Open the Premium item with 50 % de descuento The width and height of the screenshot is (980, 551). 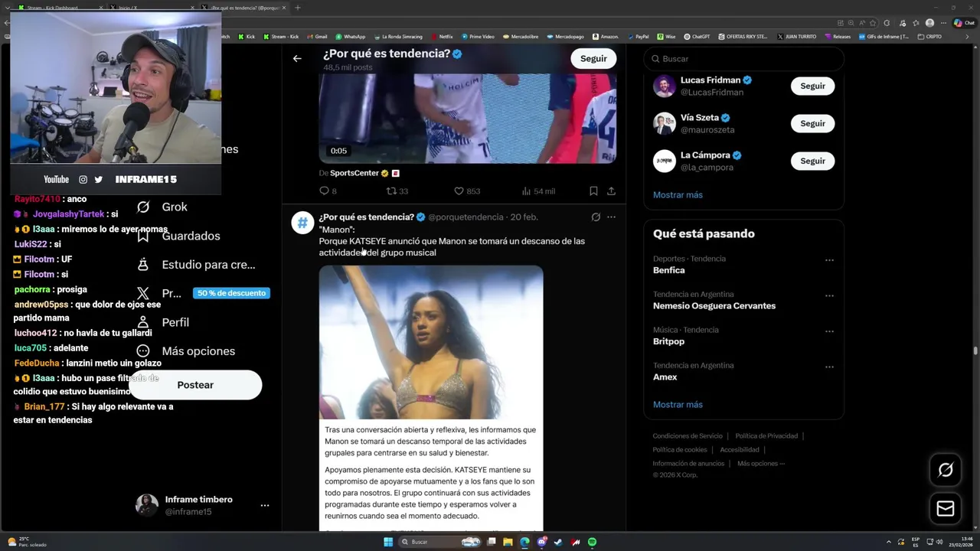202,293
